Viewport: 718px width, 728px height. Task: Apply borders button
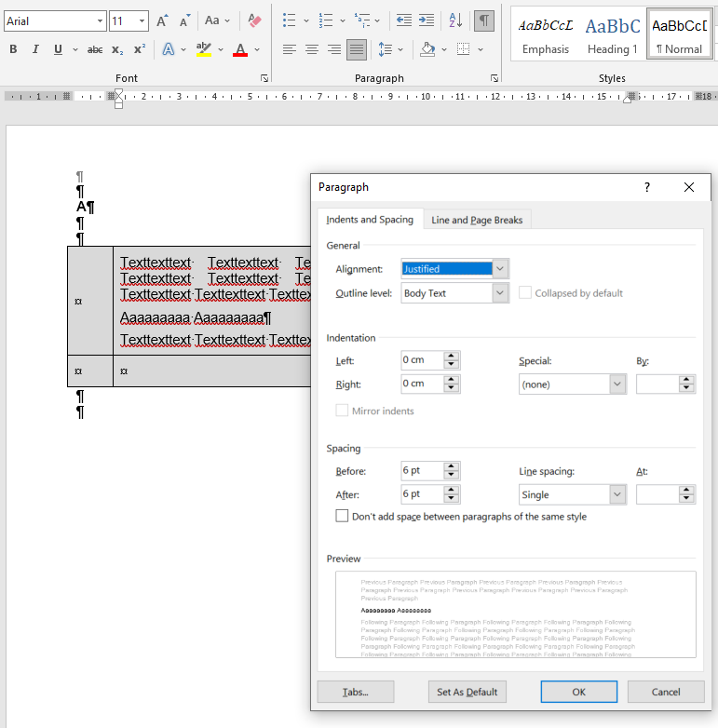[464, 49]
